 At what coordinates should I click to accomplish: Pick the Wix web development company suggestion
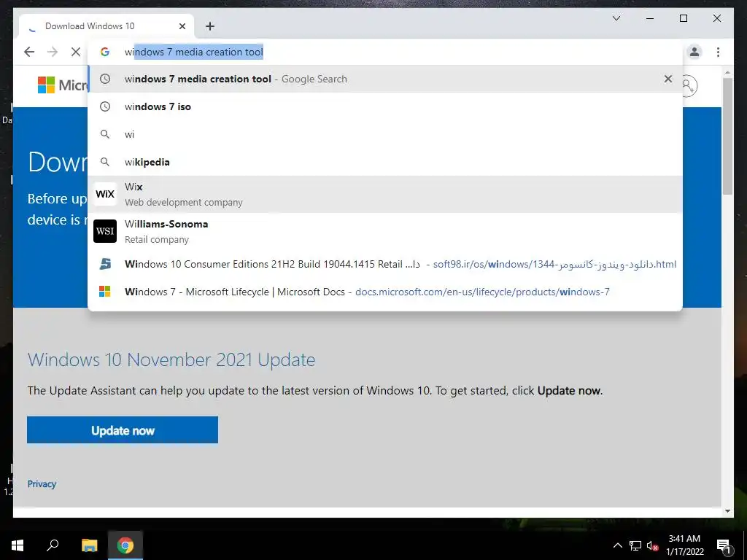[385, 194]
